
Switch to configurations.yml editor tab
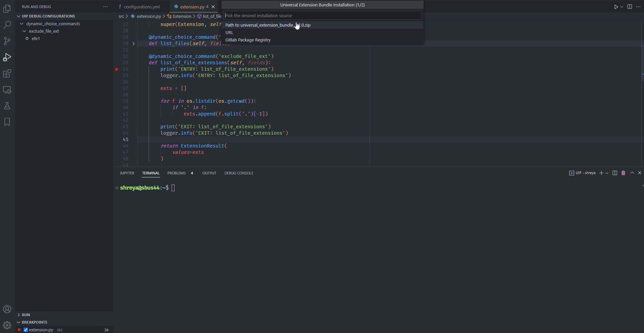tap(142, 7)
